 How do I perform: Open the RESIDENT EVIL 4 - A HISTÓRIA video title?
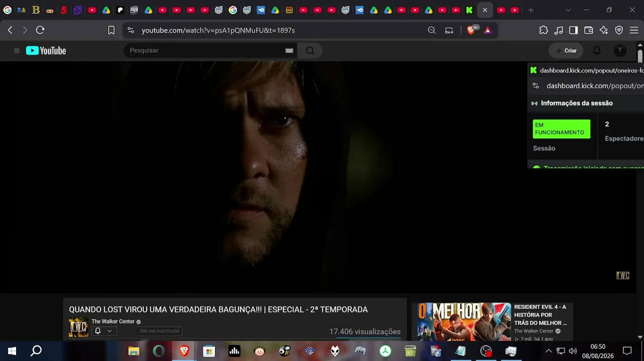[x=540, y=315]
